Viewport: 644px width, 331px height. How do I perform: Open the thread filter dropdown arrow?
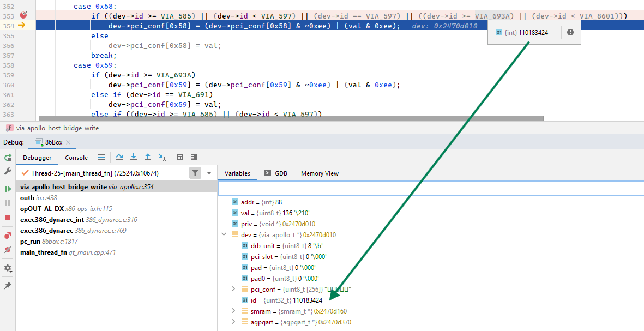[x=209, y=173]
